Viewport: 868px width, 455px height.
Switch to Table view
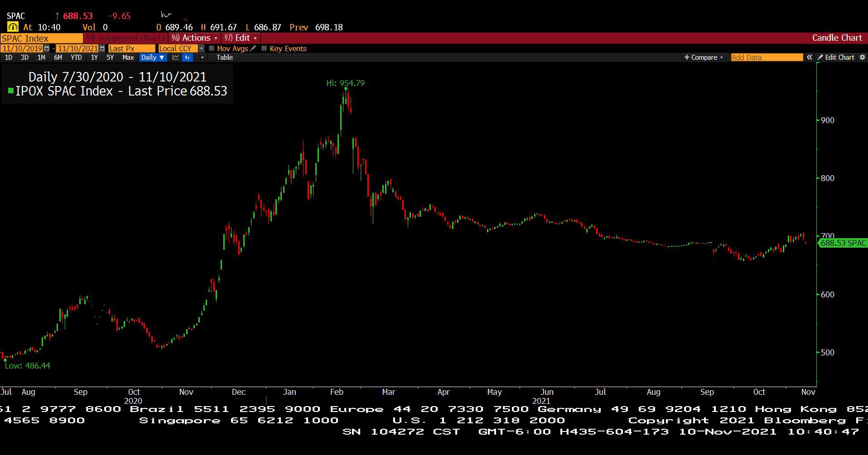click(x=225, y=57)
